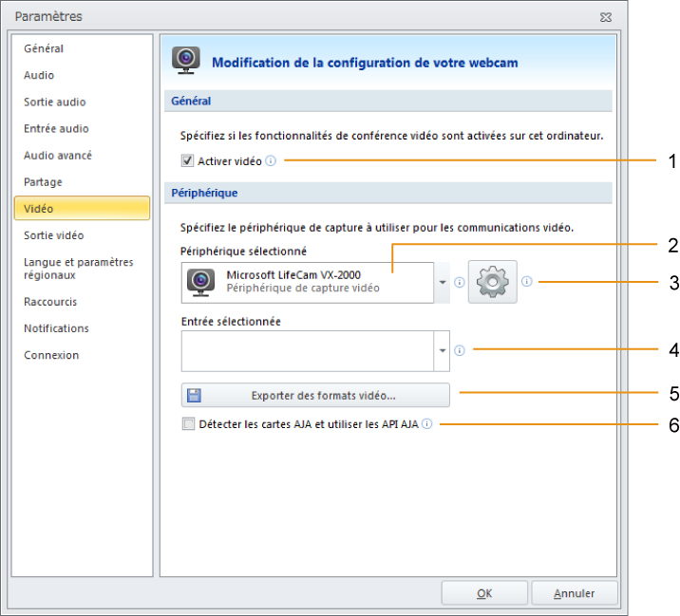Click the title Modification de la configuration de votre webcam

(365, 63)
